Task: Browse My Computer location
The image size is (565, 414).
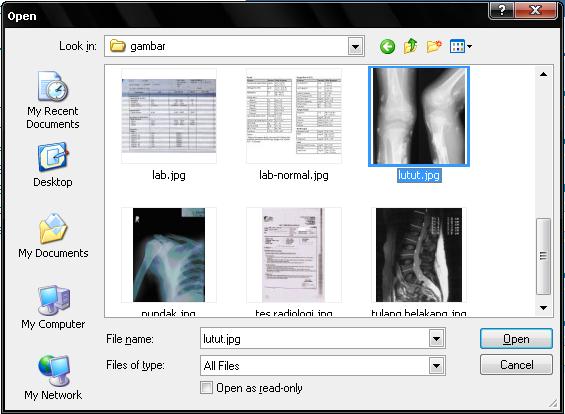Action: click(53, 307)
